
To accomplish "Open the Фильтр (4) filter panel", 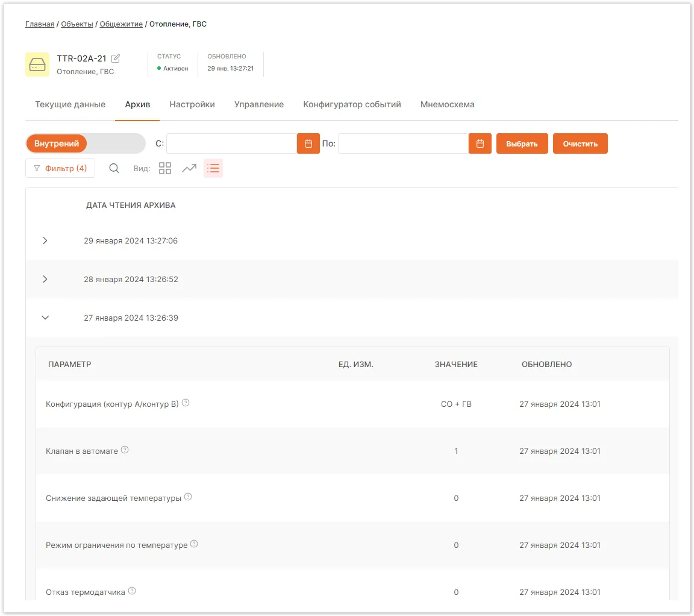I will [60, 168].
